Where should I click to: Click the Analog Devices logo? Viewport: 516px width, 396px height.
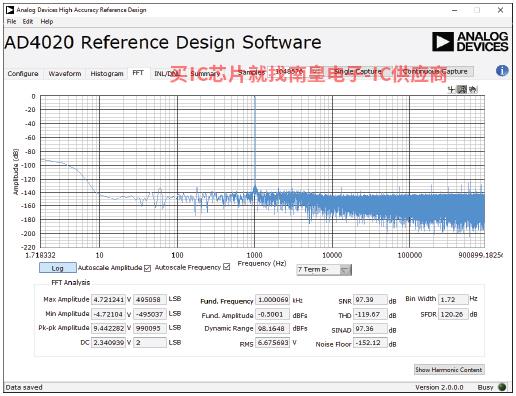[470, 42]
